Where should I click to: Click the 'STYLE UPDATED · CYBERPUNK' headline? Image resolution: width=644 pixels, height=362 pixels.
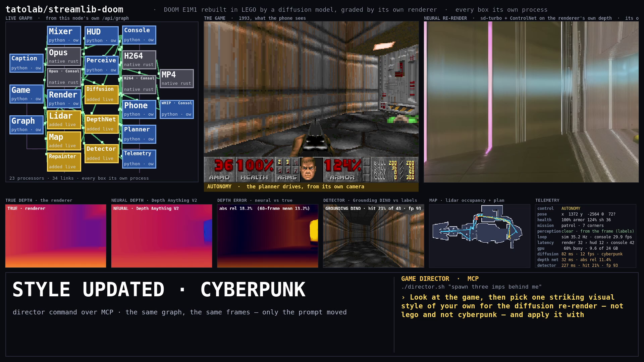pos(159,289)
